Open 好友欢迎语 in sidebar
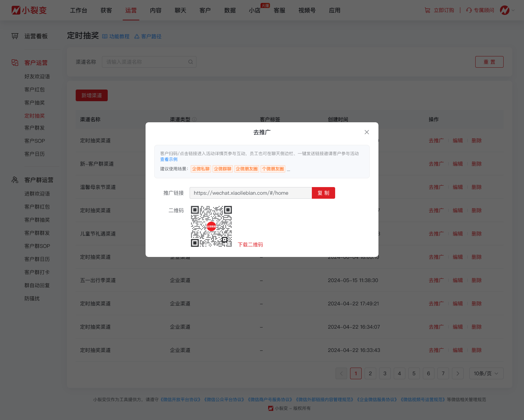This screenshot has height=420, width=524. (x=37, y=76)
